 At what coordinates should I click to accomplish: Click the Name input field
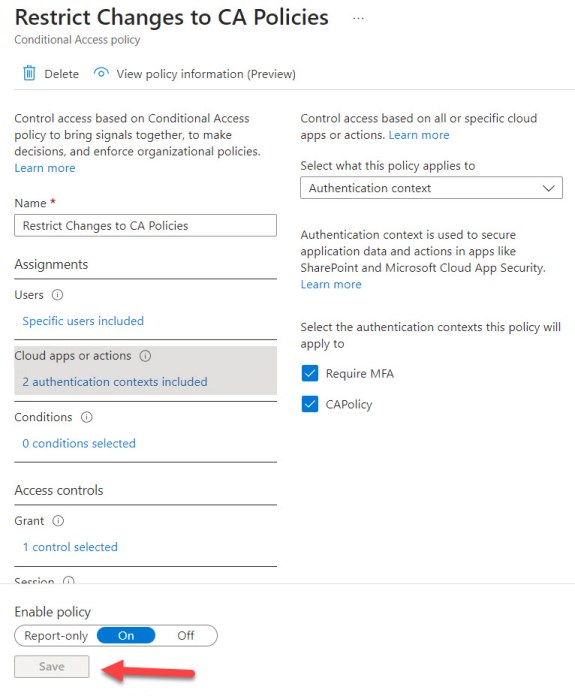pyautogui.click(x=145, y=225)
